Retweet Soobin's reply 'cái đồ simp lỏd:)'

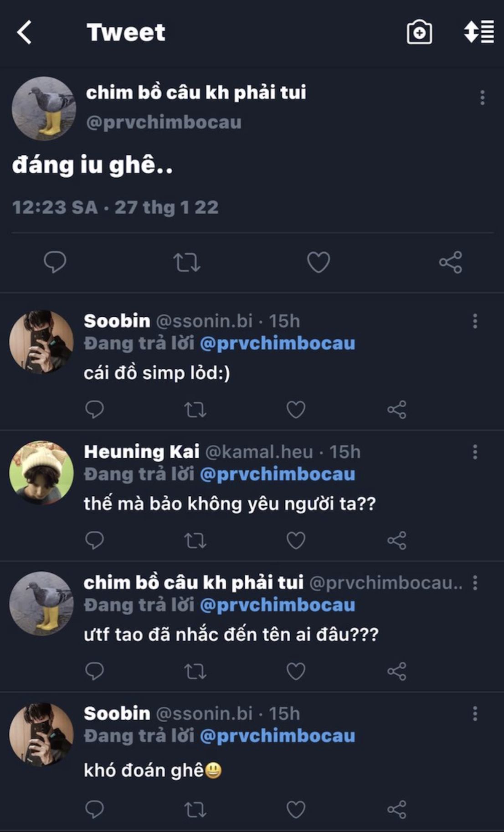click(x=195, y=410)
